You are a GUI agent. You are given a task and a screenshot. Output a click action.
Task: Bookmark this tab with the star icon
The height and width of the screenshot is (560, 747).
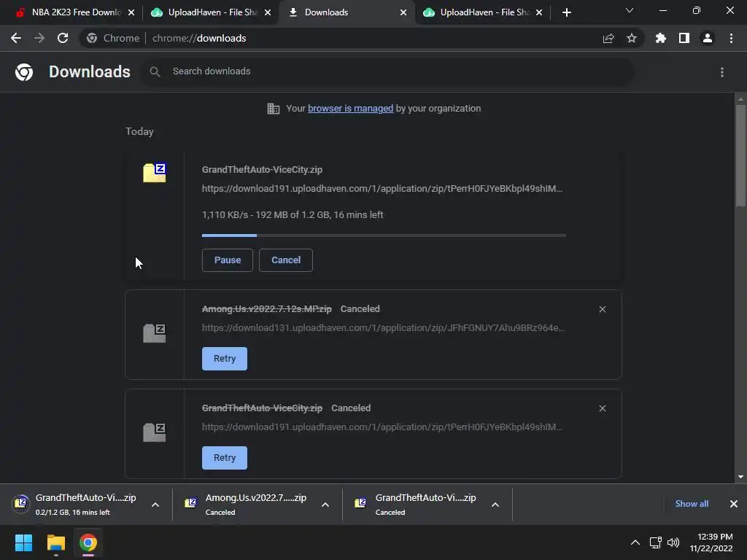coord(632,38)
